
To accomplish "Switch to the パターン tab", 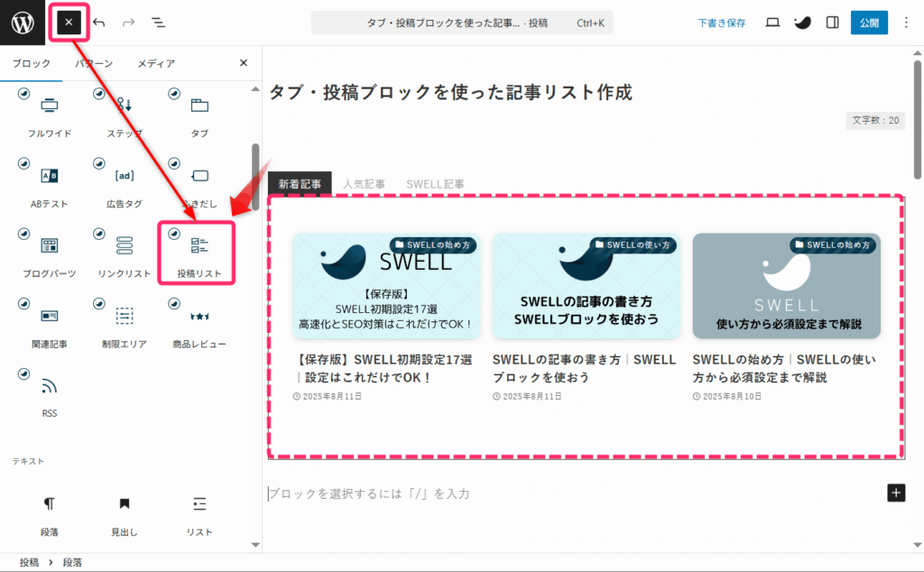I will point(94,63).
